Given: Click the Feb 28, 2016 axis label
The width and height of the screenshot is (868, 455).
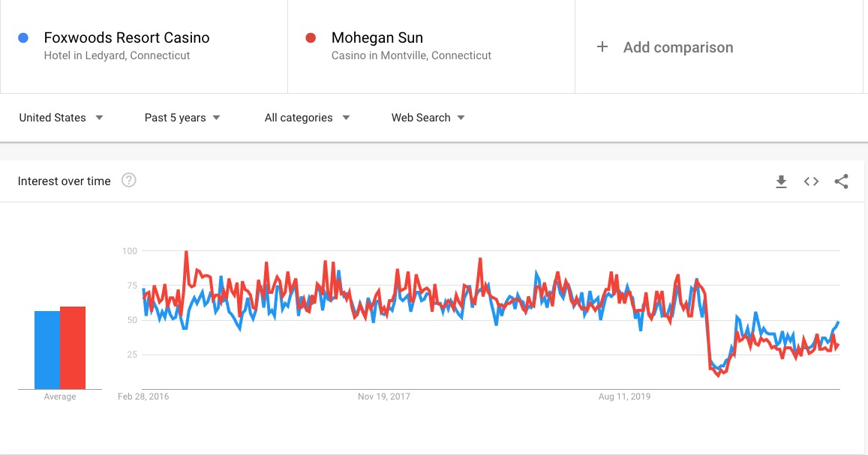Looking at the screenshot, I should [143, 397].
